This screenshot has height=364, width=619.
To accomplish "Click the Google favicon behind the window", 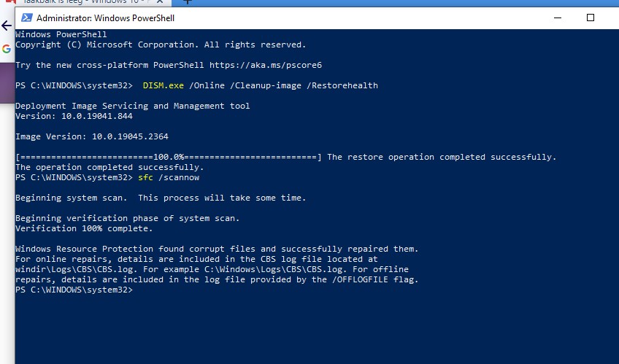I will 7,49.
